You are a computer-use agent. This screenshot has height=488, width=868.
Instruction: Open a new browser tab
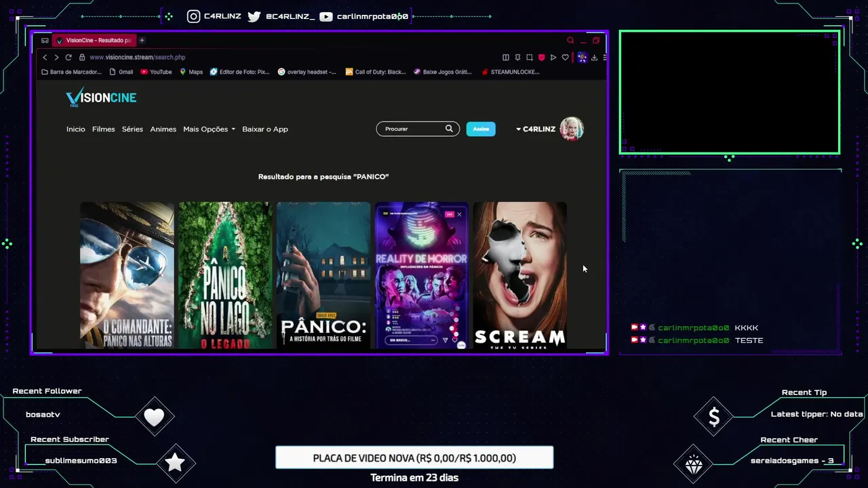tap(142, 41)
